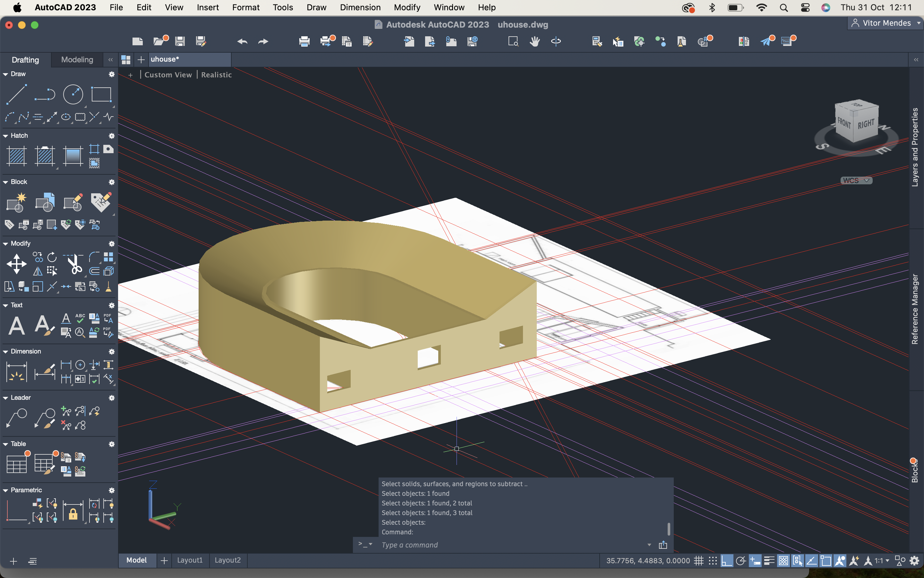
Task: Click the Multiline Text large A icon
Action: [16, 326]
